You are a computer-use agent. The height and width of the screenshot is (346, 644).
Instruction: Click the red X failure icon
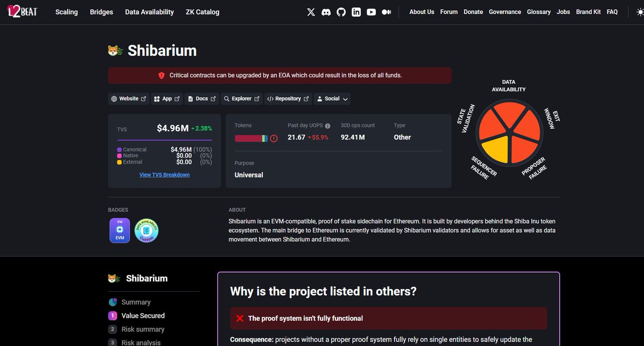240,319
